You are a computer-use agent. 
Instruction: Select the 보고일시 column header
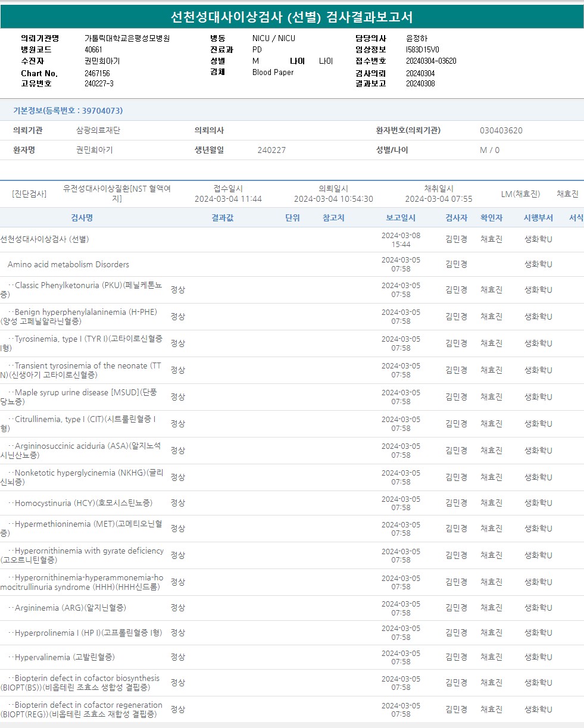(401, 218)
